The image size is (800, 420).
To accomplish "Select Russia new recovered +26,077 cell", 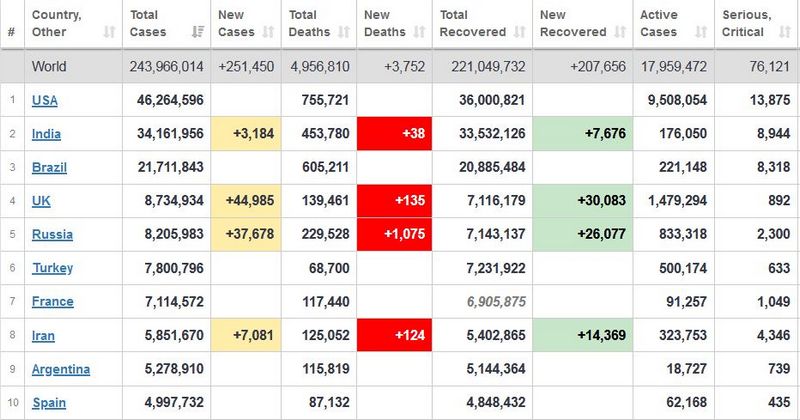I will (x=583, y=234).
